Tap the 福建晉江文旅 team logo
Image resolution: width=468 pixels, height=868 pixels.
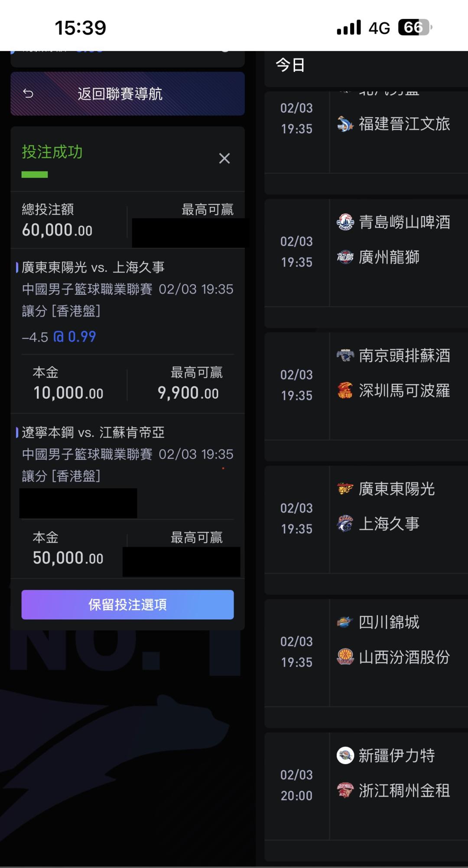pos(345,124)
